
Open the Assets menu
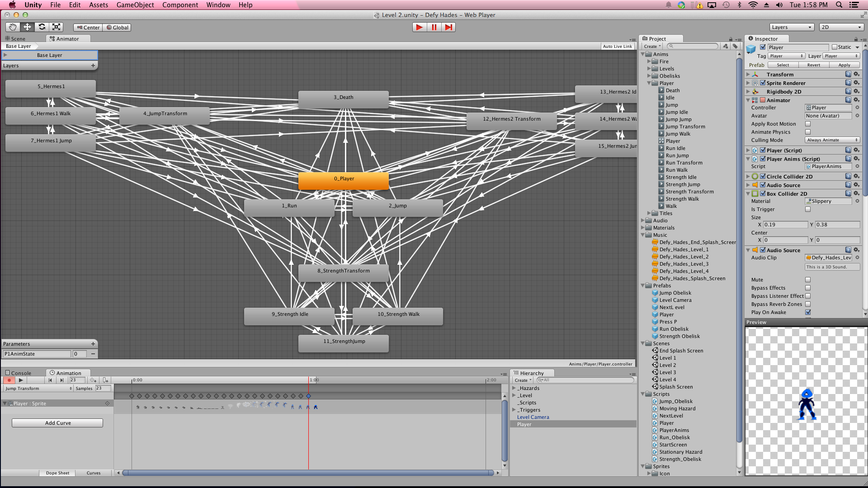(x=99, y=5)
